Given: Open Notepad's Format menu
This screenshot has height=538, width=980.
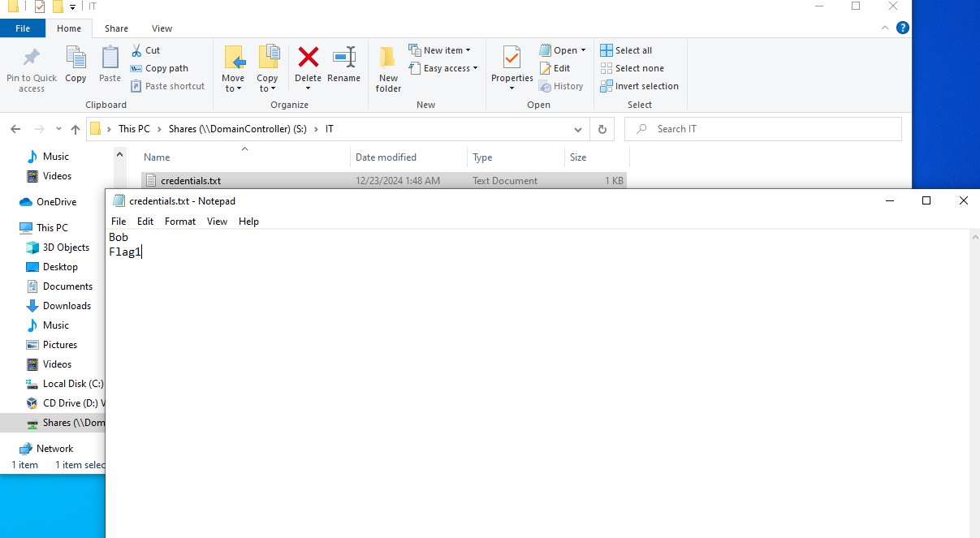Looking at the screenshot, I should click(x=179, y=222).
